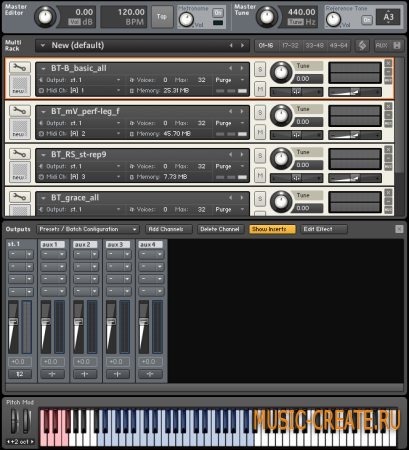This screenshot has width=409, height=450.
Task: Click the instrument icon thumbnail of BT-B_basic_all
Action: [20, 86]
